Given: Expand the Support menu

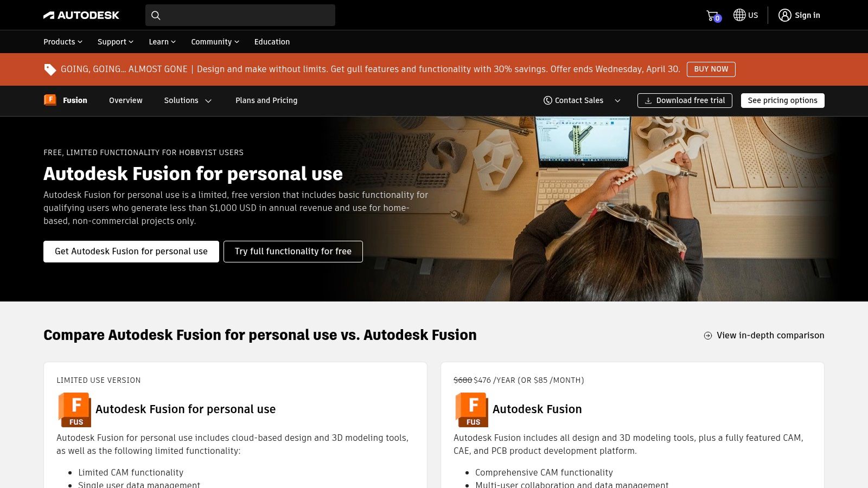Looking at the screenshot, I should pos(116,42).
